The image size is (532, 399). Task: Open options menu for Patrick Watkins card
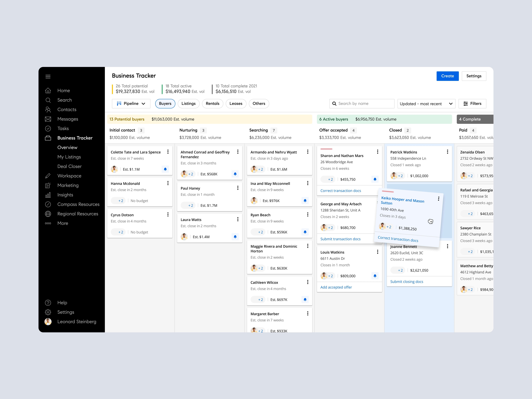click(x=447, y=152)
